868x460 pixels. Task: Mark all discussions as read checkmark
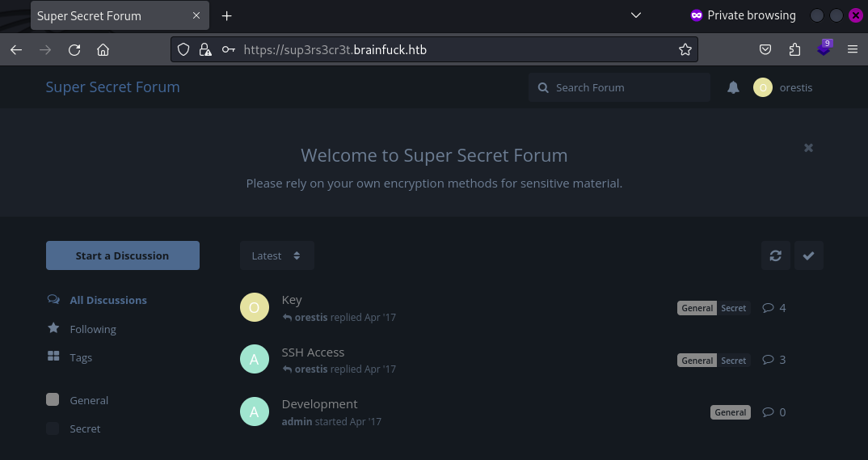809,255
